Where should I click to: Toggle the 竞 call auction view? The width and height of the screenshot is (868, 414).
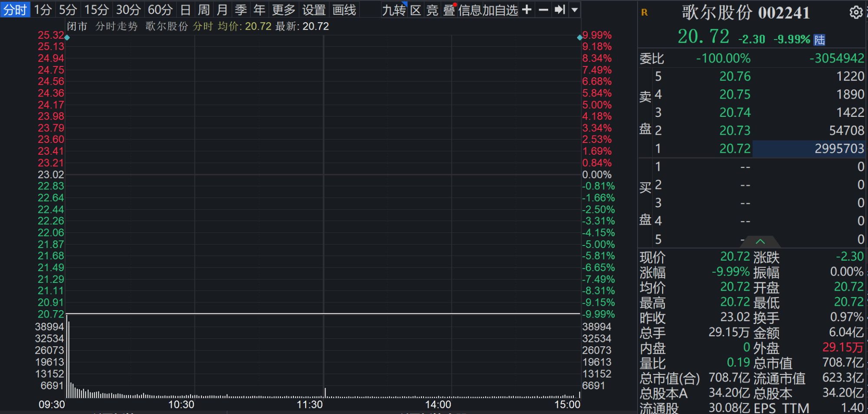pyautogui.click(x=432, y=10)
